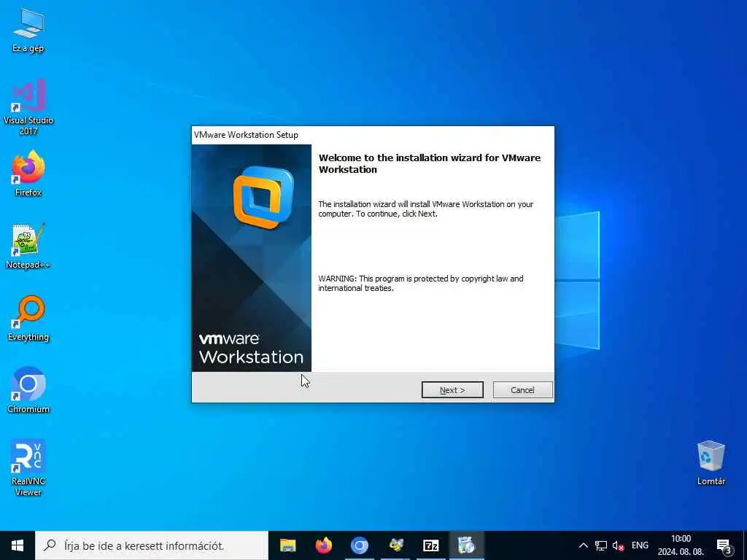Open network status tray icon

coord(601,545)
